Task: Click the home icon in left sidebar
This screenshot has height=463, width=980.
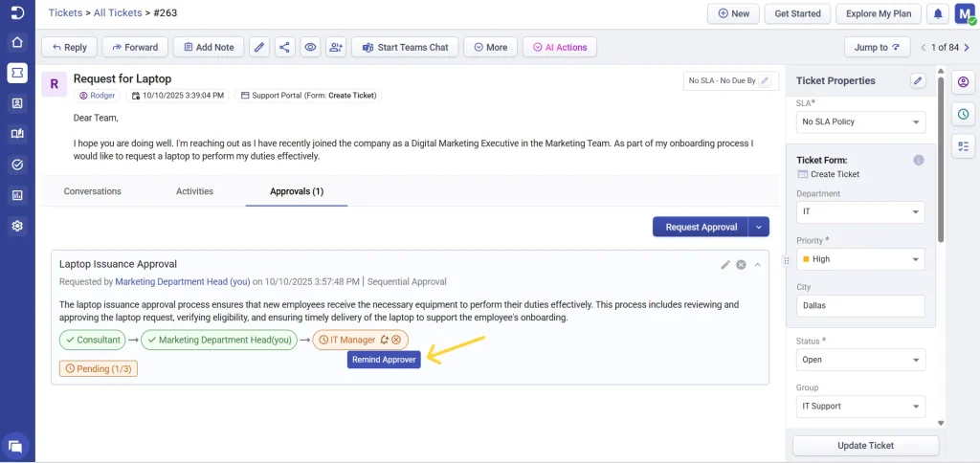Action: coord(17,42)
